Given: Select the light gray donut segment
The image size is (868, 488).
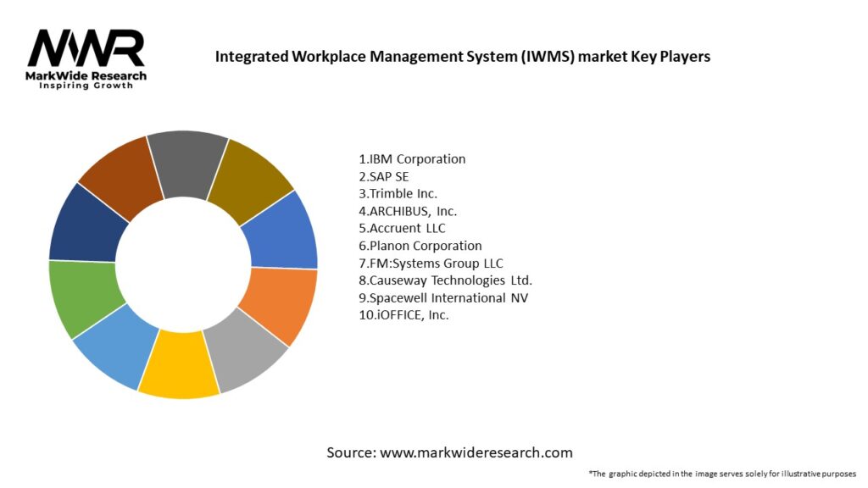Looking at the screenshot, I should coord(247,353).
